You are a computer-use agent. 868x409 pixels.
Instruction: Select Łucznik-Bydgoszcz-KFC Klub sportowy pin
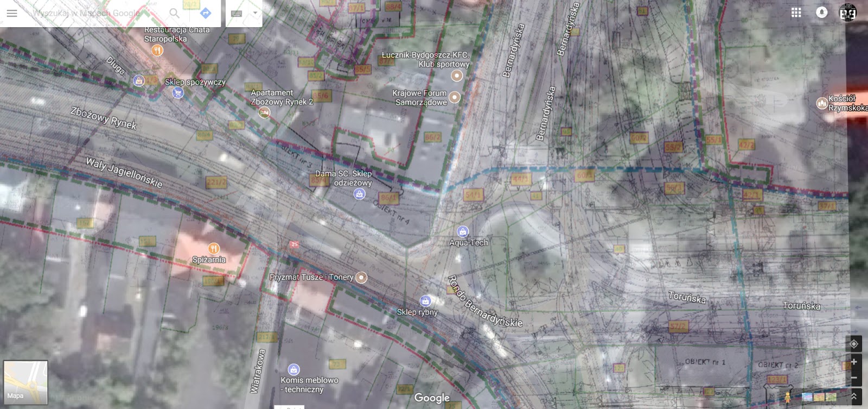click(457, 75)
